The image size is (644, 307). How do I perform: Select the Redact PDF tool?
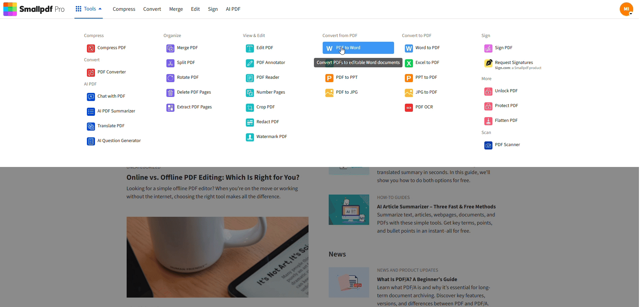click(268, 122)
